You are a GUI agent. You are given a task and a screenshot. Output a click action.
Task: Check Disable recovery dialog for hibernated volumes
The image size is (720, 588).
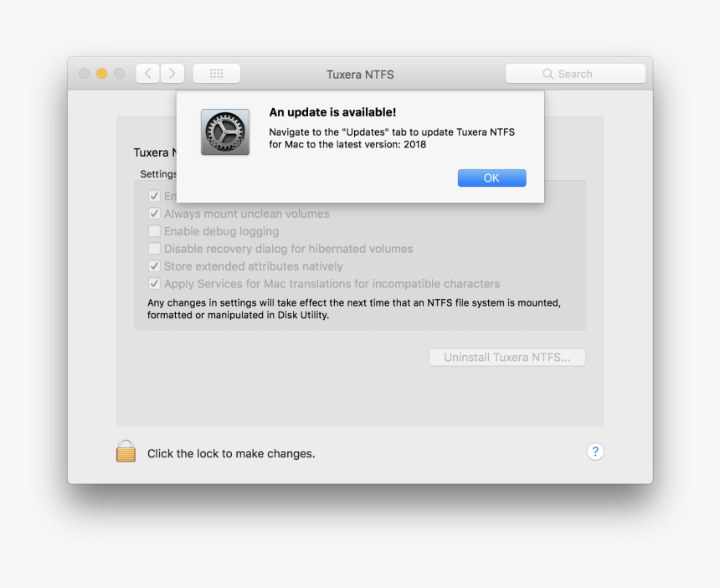click(154, 249)
